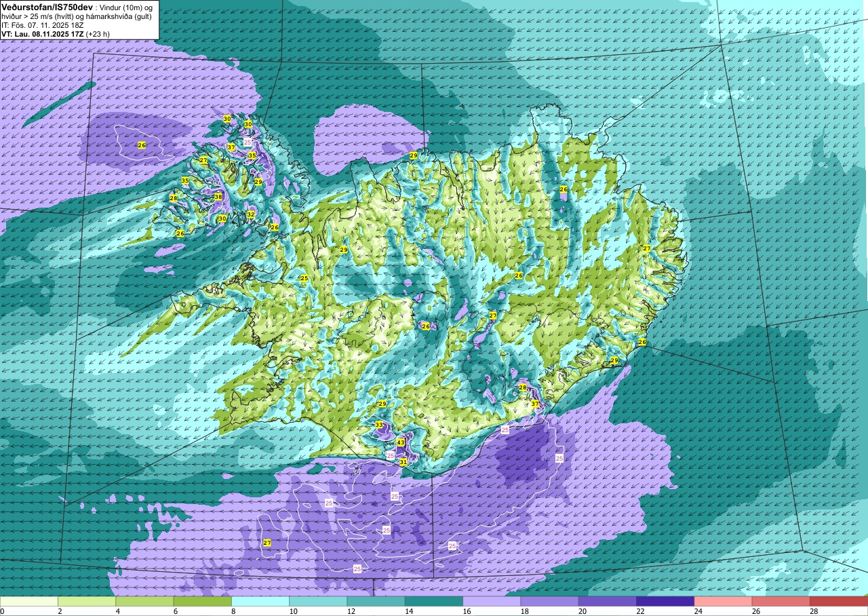Click the pale cyan 8–10 legend swatch

(260, 601)
